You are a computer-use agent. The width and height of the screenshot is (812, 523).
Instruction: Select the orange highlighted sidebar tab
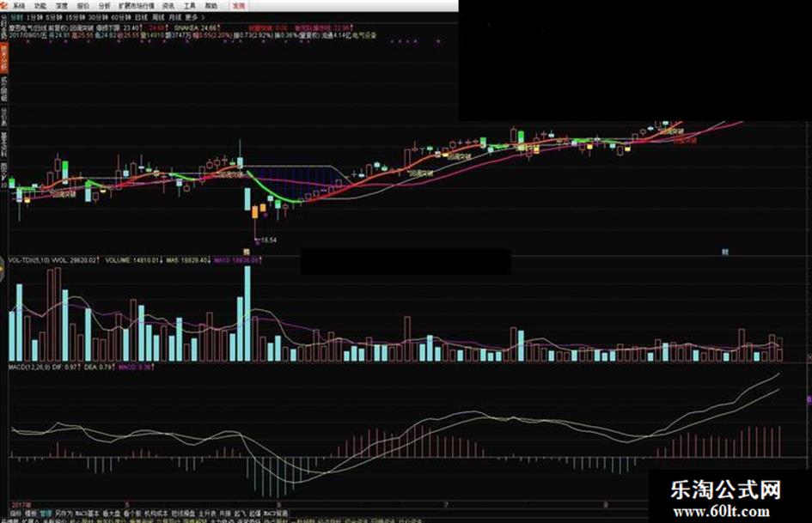coord(3,58)
